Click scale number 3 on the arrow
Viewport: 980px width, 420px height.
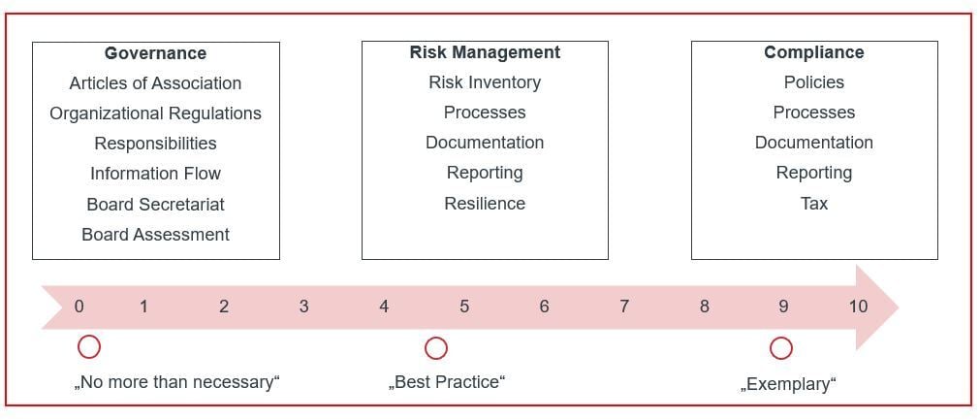coord(303,307)
